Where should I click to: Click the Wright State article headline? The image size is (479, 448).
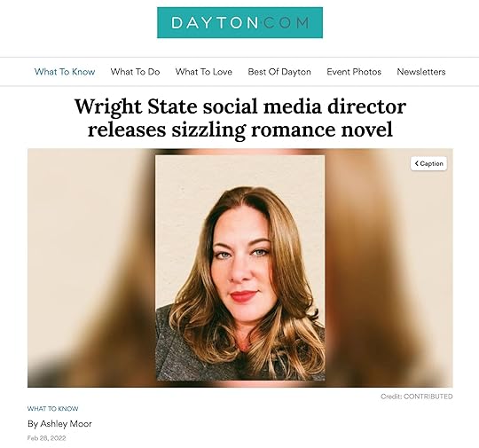[240, 118]
